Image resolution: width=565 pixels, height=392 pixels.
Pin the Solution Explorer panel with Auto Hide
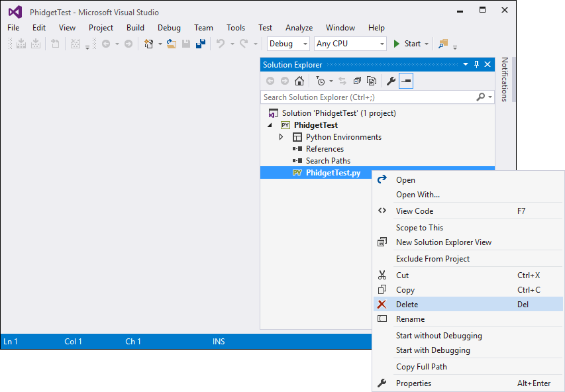pyautogui.click(x=476, y=64)
